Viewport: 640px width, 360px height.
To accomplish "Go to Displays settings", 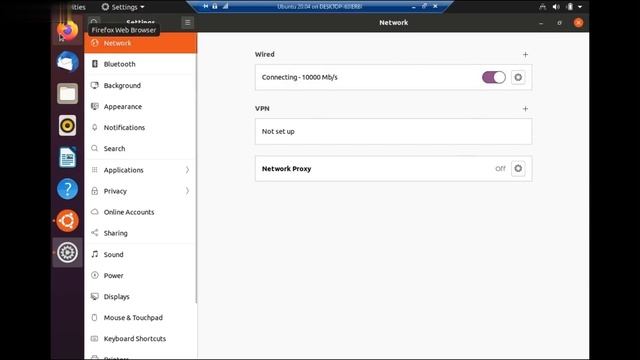I will click(x=140, y=297).
